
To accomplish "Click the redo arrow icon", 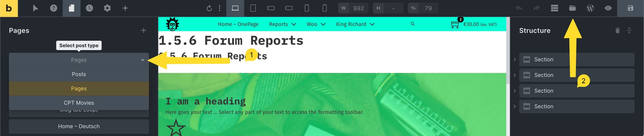I will tap(537, 8).
